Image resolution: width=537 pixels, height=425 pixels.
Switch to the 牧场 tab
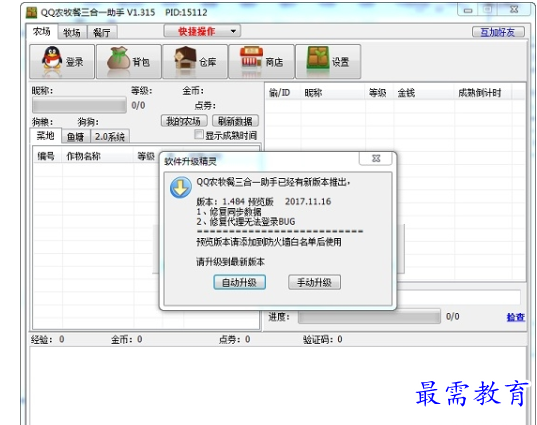[72, 33]
